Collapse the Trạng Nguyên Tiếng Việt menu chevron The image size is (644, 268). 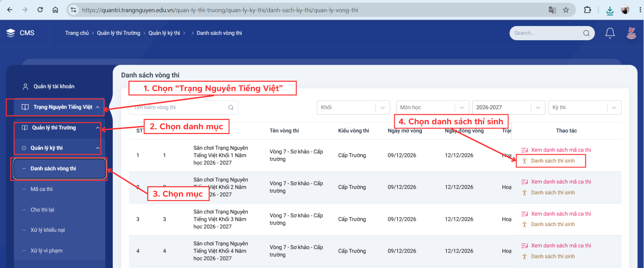pos(98,107)
